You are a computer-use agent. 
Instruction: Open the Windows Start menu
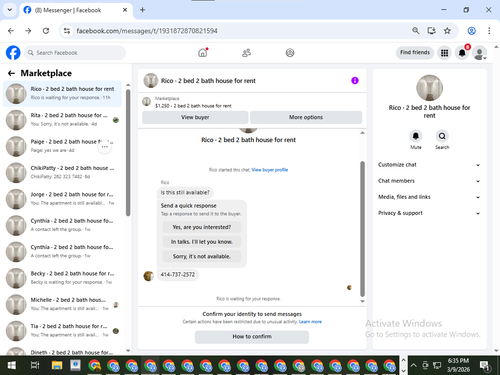click(11, 366)
